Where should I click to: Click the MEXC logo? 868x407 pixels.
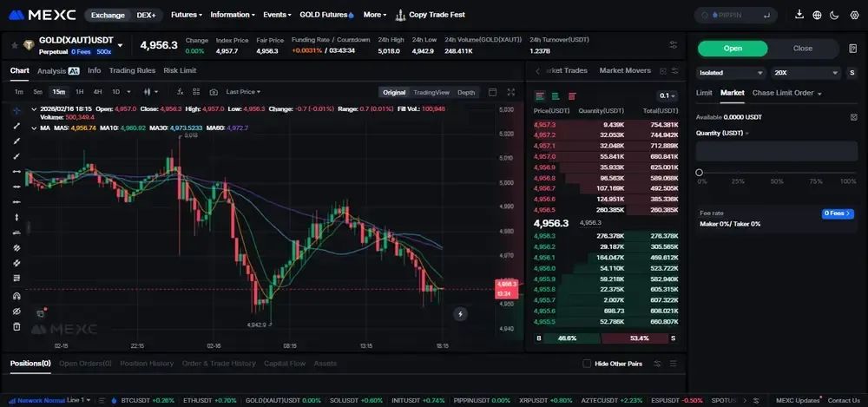[x=42, y=15]
